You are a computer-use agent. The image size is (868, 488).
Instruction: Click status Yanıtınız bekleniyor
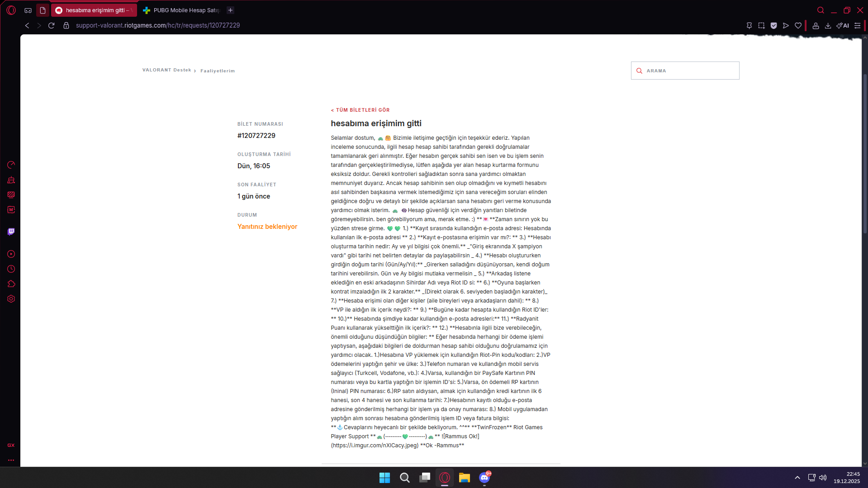pyautogui.click(x=267, y=227)
